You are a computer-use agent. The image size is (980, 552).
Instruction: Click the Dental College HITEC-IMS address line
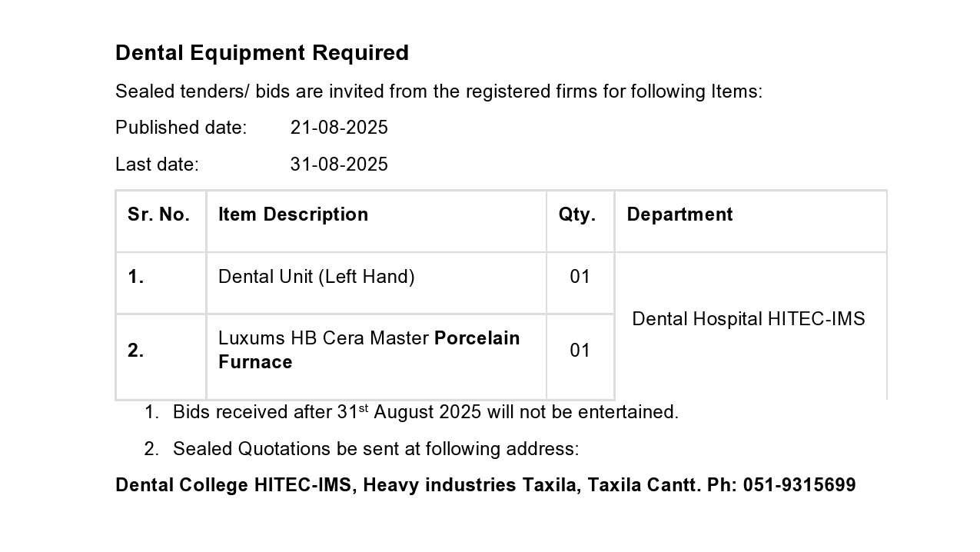pyautogui.click(x=486, y=486)
